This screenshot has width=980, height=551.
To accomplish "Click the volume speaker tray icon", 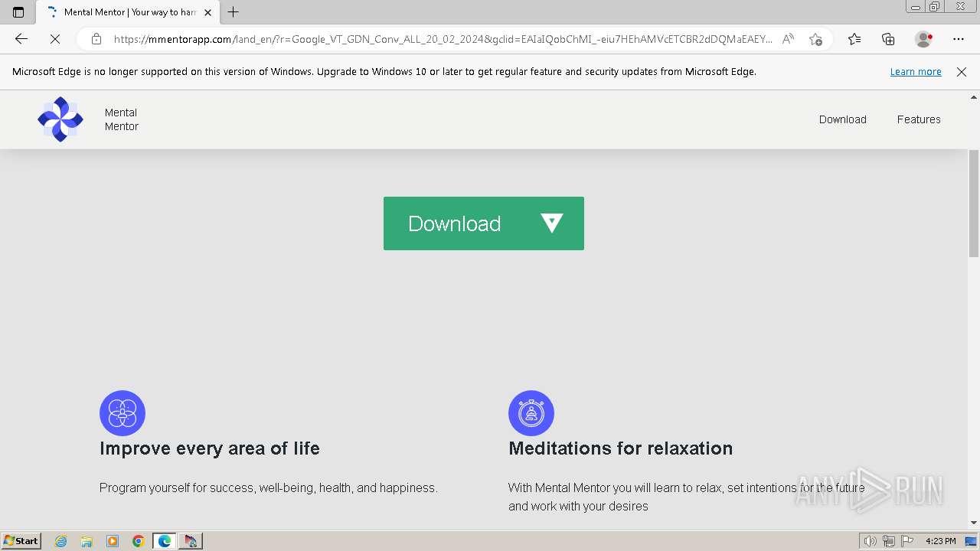I will 871,541.
